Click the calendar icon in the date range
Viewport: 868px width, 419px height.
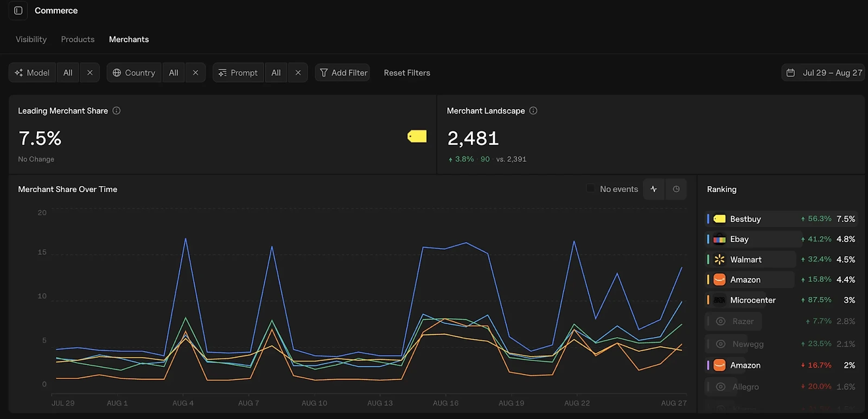click(791, 73)
